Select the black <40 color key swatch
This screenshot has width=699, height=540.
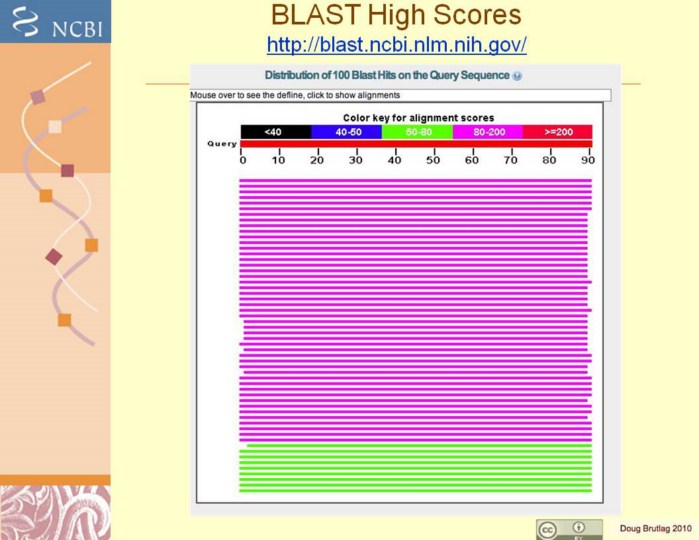(x=275, y=132)
